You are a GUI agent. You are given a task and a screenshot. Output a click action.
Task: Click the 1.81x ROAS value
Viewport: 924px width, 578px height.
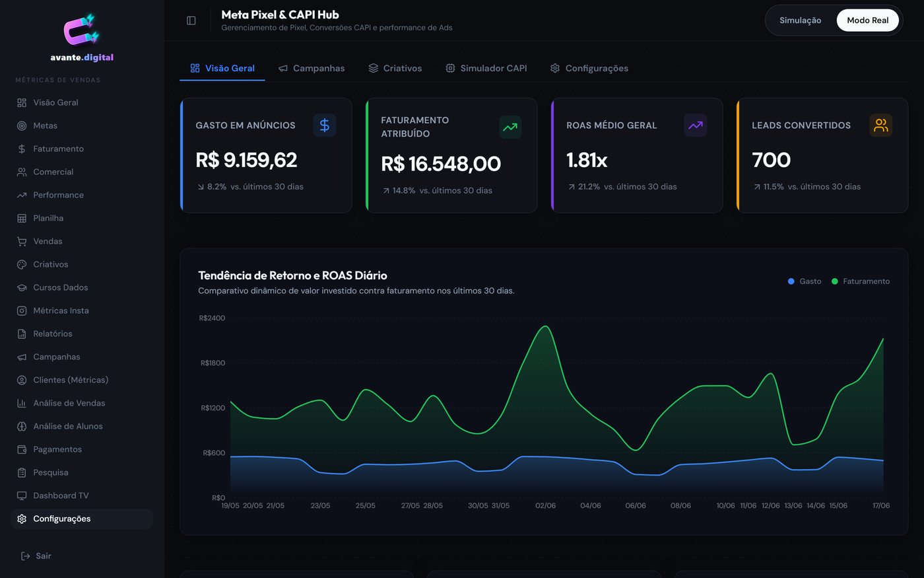[587, 160]
